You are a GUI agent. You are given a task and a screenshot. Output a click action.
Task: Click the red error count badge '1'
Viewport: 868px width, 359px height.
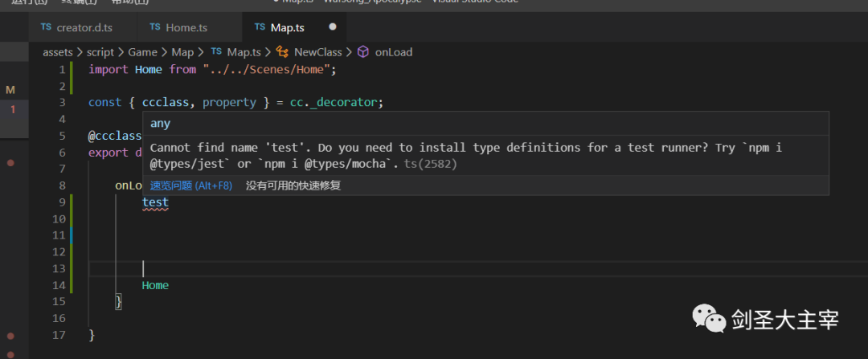(13, 109)
